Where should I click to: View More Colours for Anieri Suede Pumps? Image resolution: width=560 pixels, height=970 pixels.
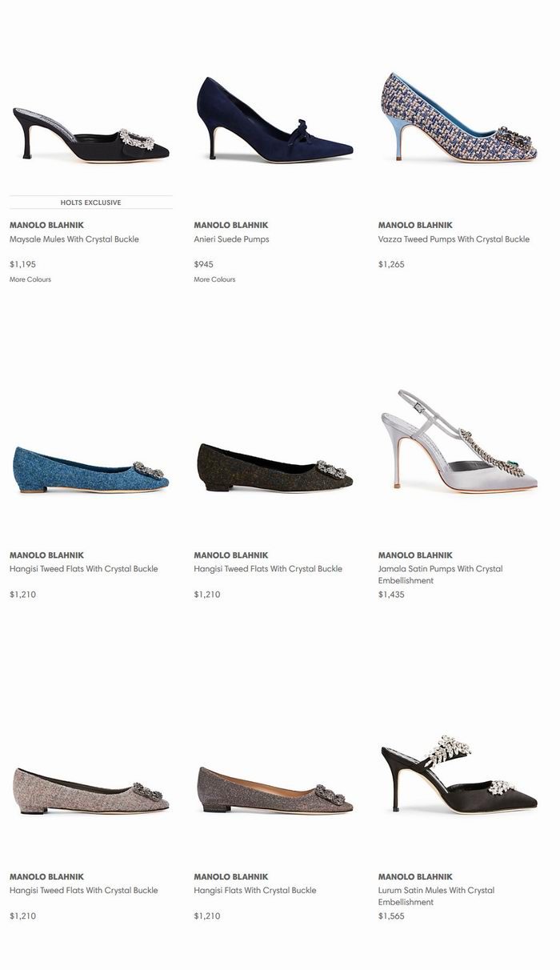click(x=214, y=279)
